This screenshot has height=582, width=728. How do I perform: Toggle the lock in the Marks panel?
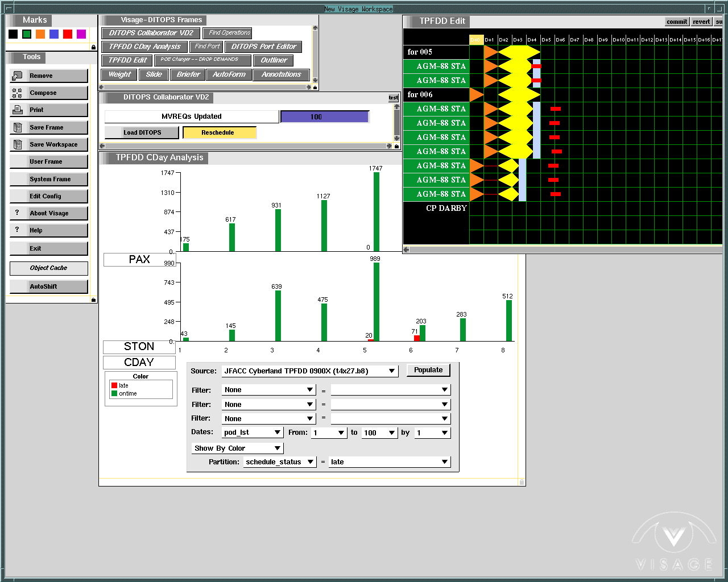coord(94,47)
